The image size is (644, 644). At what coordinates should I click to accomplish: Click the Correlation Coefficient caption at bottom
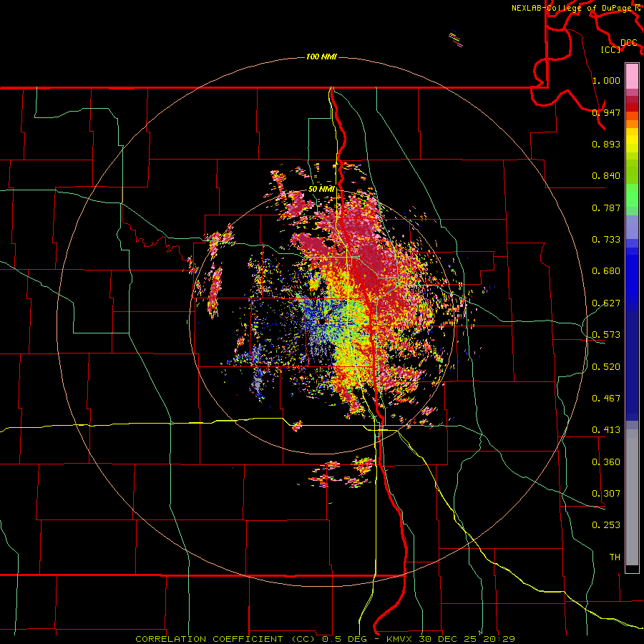click(x=325, y=639)
